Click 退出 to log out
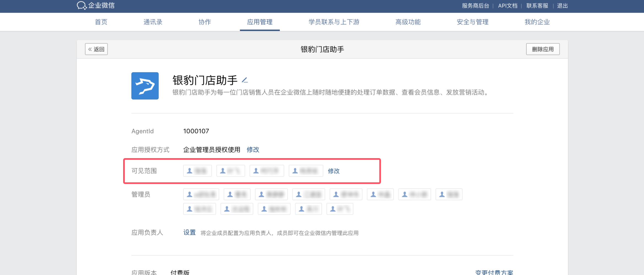644x275 pixels. pyautogui.click(x=562, y=6)
